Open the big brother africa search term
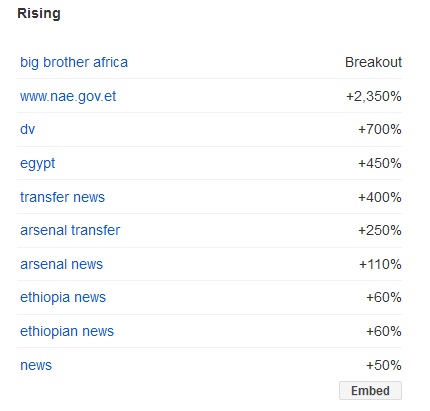The width and height of the screenshot is (430, 411). pyautogui.click(x=74, y=63)
